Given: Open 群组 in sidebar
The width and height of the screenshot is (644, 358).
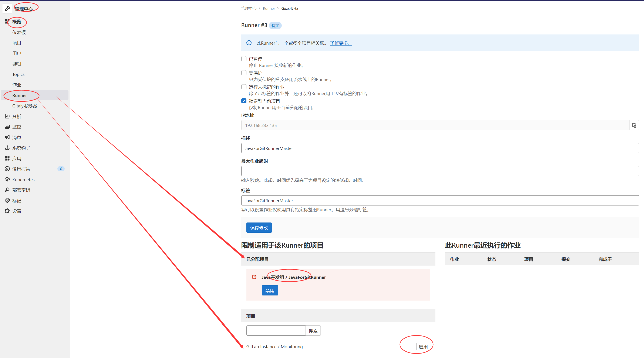Looking at the screenshot, I should pos(17,64).
